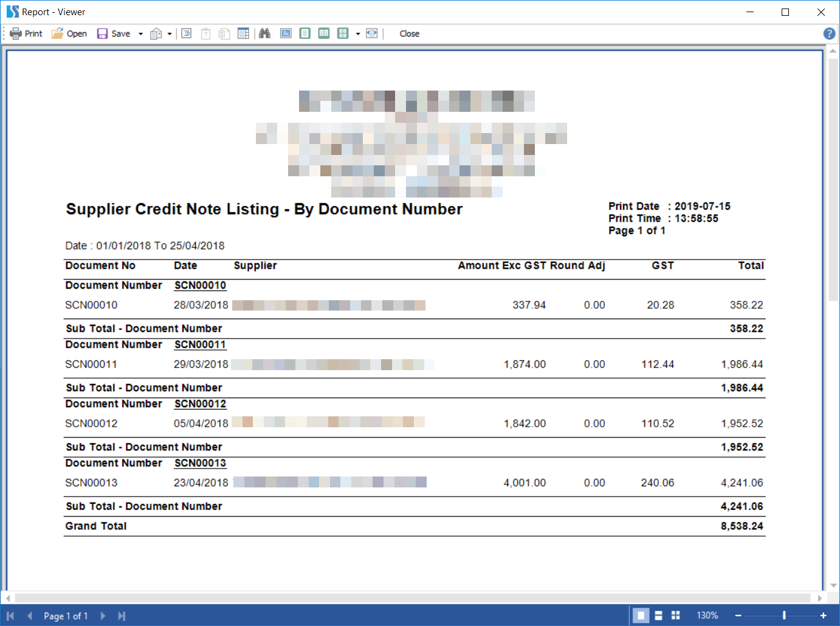Click the Print Date 2019-07-15 text

click(669, 207)
